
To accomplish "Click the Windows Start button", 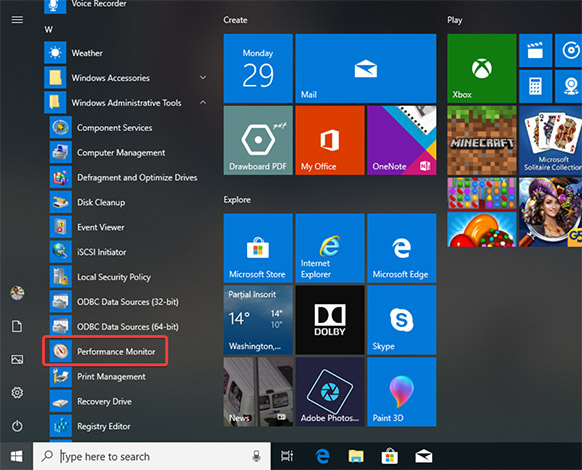I will point(16,456).
